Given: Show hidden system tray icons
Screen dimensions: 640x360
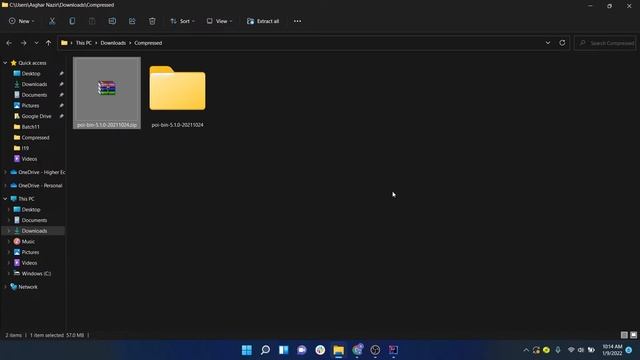Looking at the screenshot, I should click(x=526, y=350).
